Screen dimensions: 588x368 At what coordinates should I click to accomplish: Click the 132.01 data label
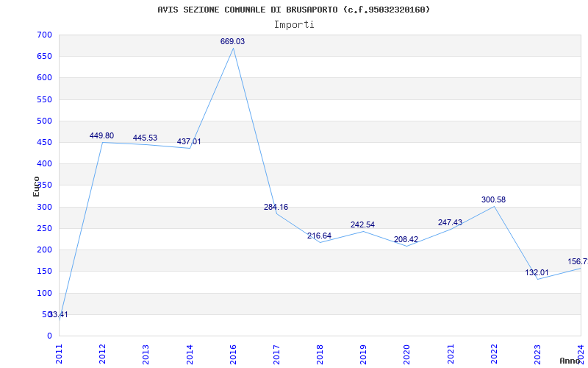[x=537, y=273]
